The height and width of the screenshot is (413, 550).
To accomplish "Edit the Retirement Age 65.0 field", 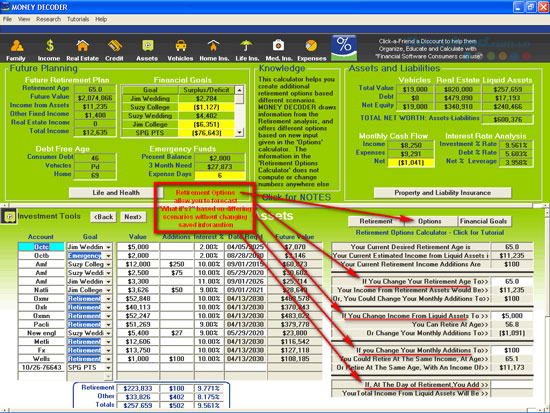I will coord(95,89).
